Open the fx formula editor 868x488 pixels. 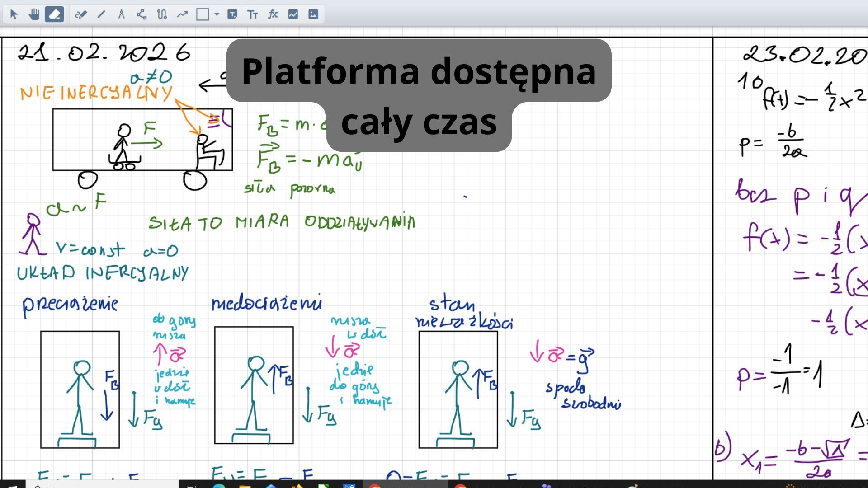[x=273, y=14]
